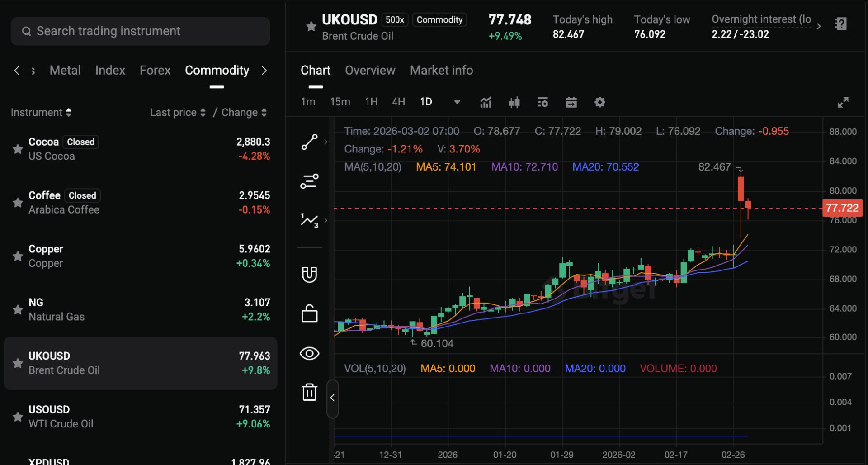Focus the Search trading instrument field
This screenshot has width=868, height=465.
140,31
